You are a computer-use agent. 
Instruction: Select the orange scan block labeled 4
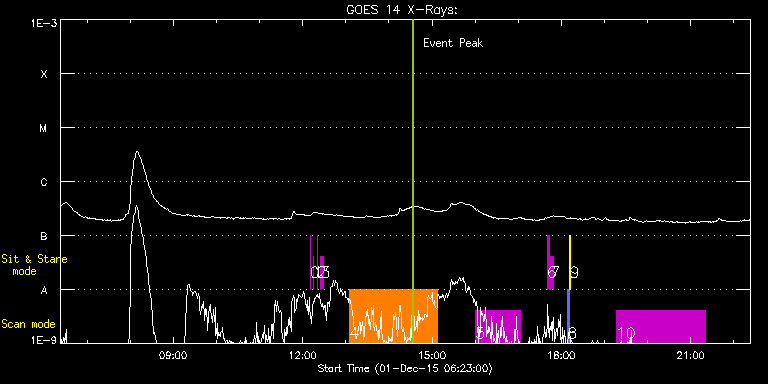pos(393,315)
